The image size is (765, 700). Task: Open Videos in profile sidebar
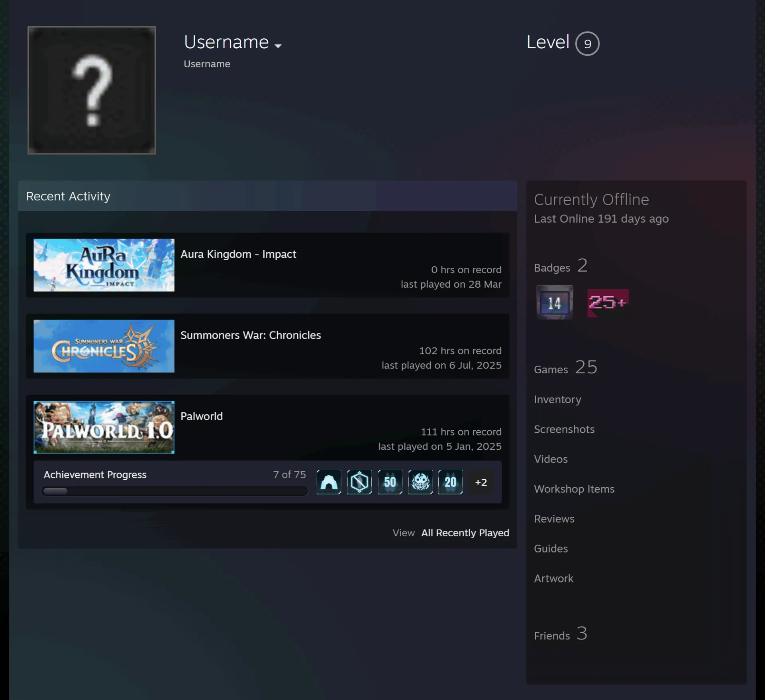coord(551,459)
